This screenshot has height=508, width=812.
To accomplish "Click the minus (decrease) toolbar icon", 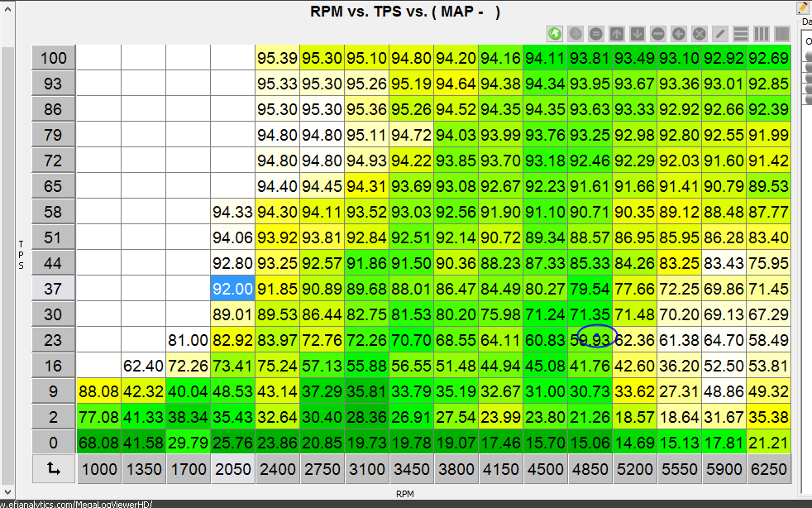I will coord(658,34).
